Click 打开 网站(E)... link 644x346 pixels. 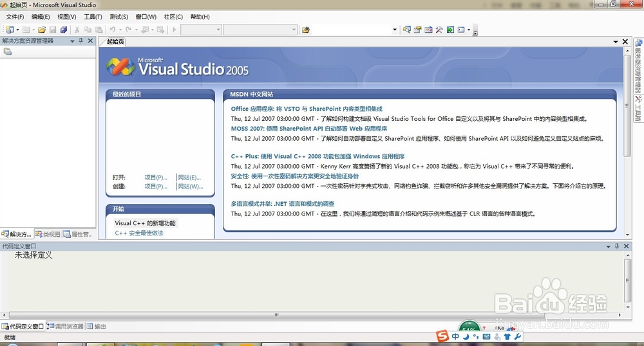[x=189, y=178]
